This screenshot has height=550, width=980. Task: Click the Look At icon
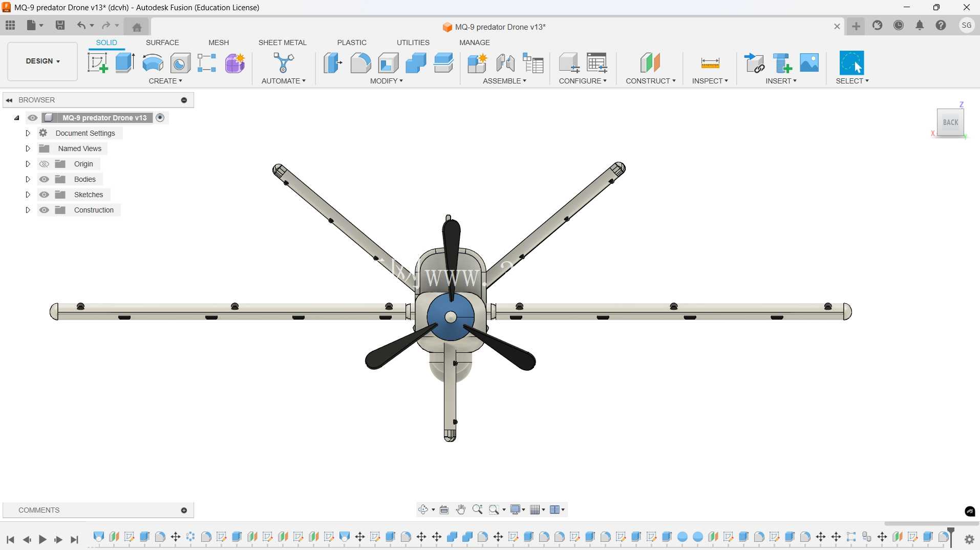444,510
